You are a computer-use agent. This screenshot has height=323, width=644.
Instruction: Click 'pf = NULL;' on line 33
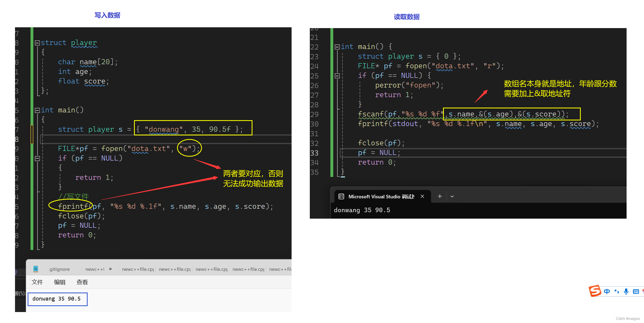(379, 153)
